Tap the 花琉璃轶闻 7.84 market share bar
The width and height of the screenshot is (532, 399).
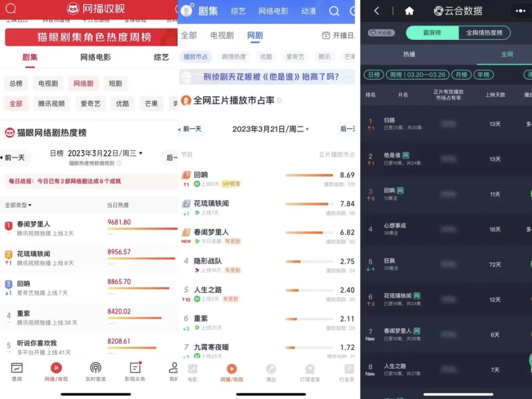coord(309,204)
